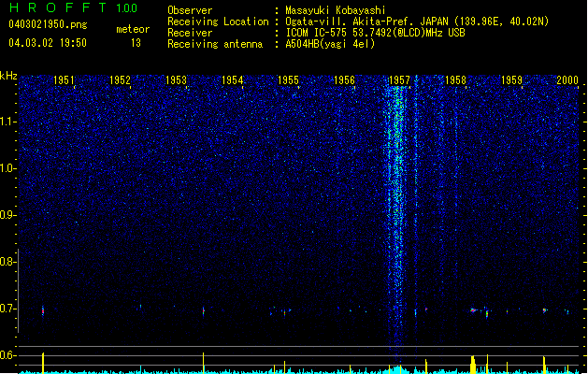Screen dimensions: 588x374
Task: Select the file name 0403021950.png
Action: click(x=48, y=24)
